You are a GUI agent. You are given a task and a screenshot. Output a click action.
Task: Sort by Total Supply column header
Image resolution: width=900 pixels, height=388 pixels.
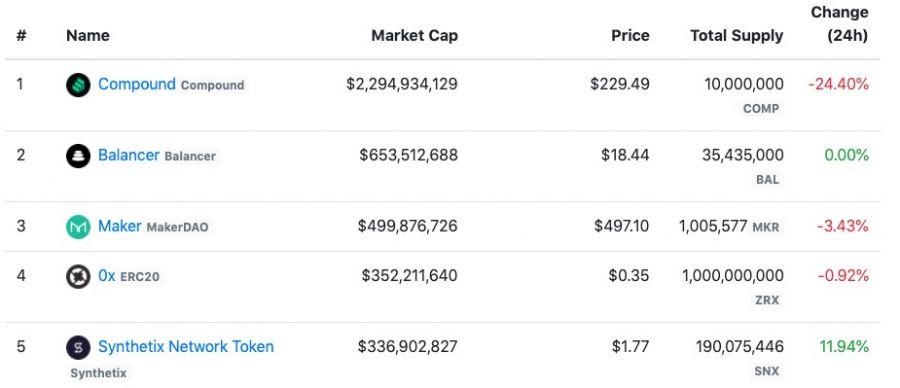pyautogui.click(x=736, y=36)
